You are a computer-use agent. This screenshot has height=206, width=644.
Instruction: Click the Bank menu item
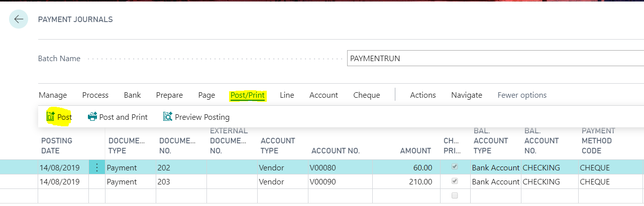[132, 95]
